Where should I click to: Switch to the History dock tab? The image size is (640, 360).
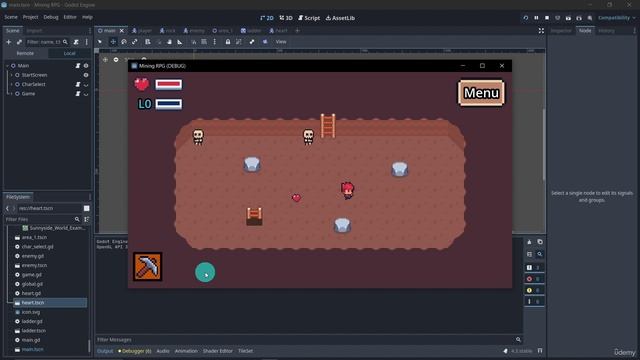[x=607, y=31]
